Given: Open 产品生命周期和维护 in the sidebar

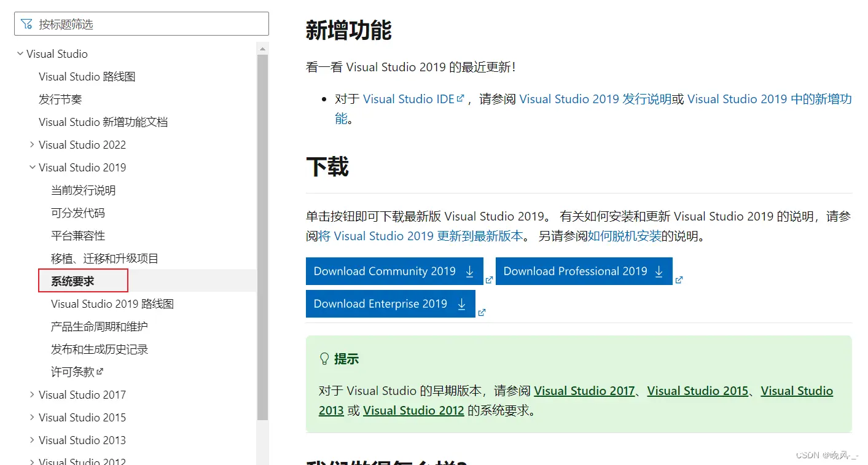Looking at the screenshot, I should 100,327.
